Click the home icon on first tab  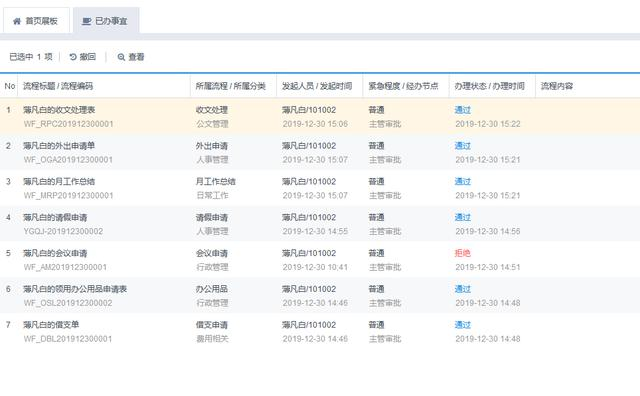coord(17,21)
